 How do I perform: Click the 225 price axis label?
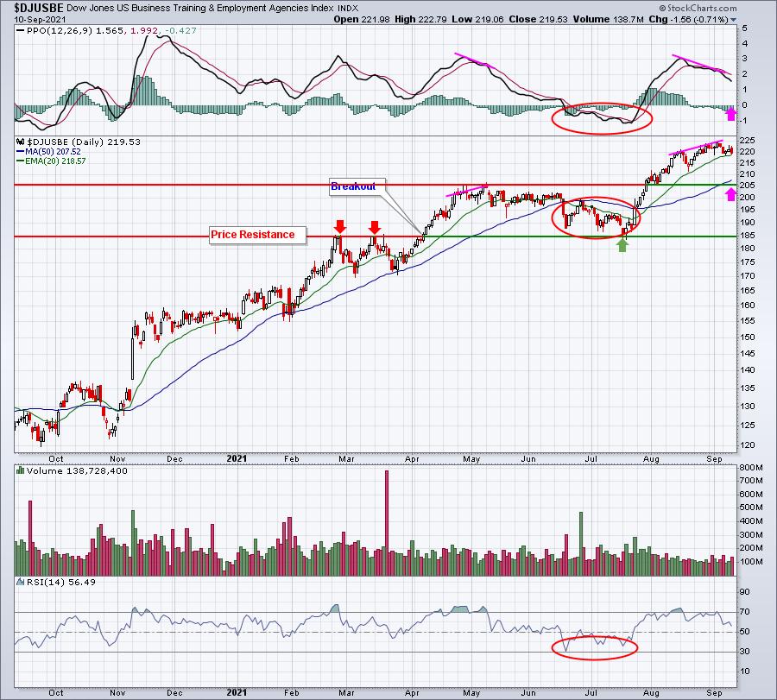[747, 141]
